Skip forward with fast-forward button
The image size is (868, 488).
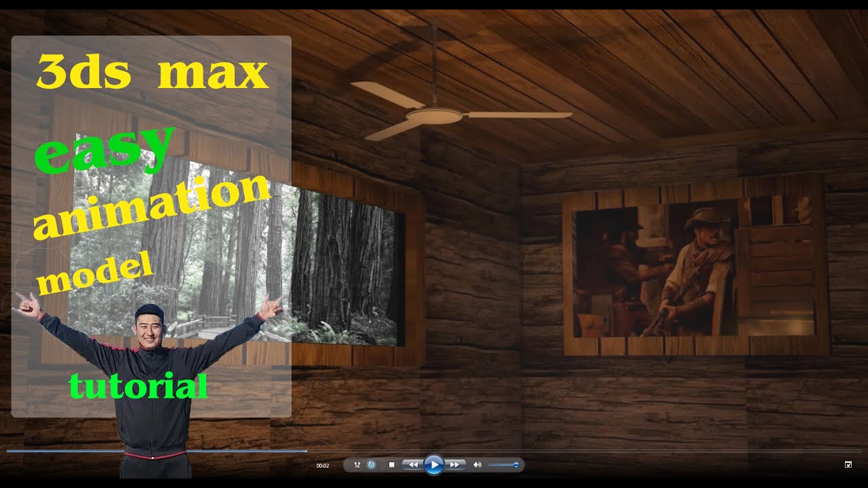[455, 465]
